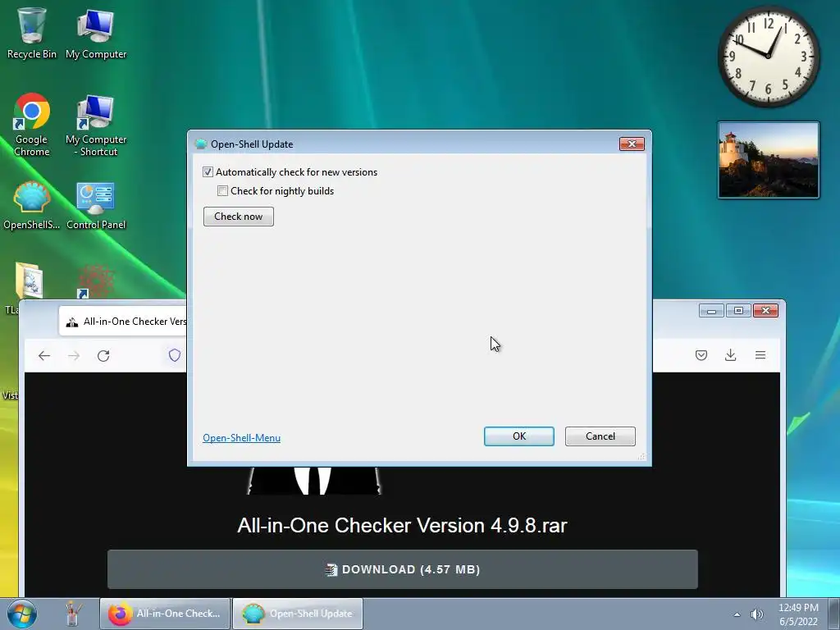The width and height of the screenshot is (840, 630).
Task: Click the lighthouse slideshow gadget
Action: pyautogui.click(x=768, y=160)
